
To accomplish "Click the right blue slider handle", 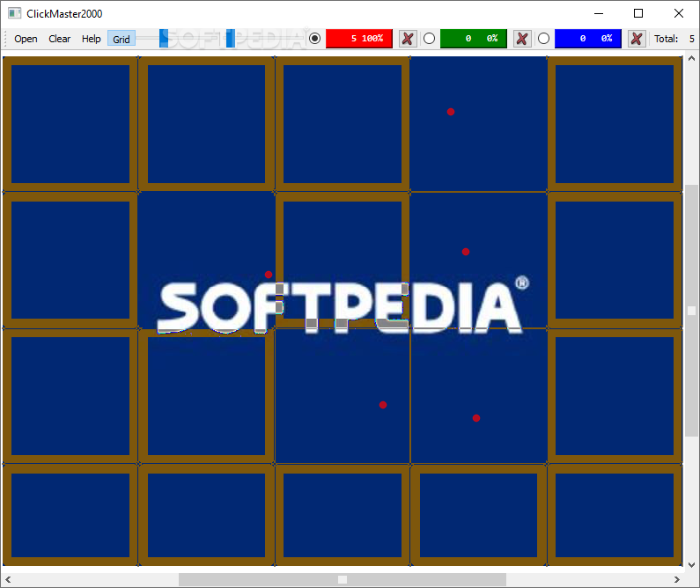I will (231, 39).
